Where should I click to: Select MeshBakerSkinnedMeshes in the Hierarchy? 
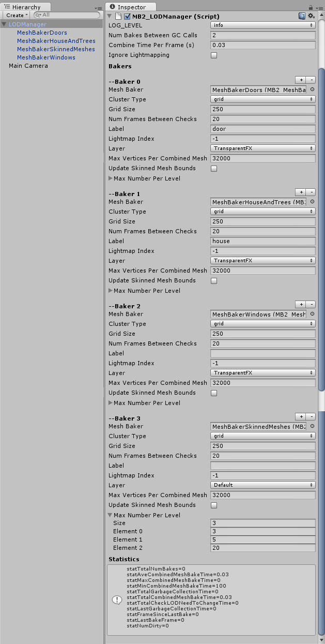point(56,49)
